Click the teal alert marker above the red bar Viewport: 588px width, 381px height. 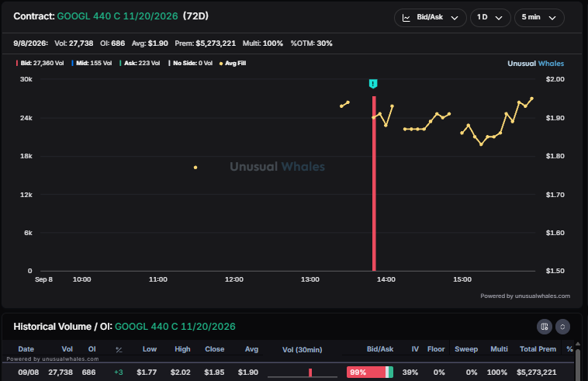point(373,84)
